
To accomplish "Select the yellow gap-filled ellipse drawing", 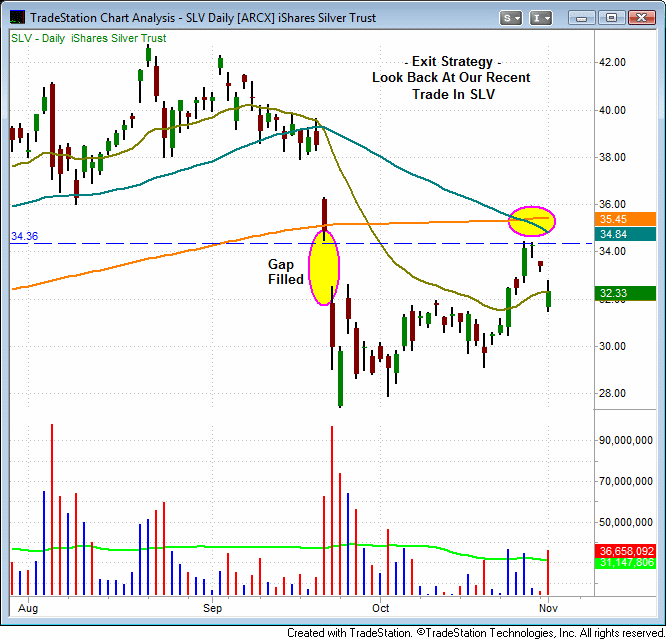I will [324, 268].
